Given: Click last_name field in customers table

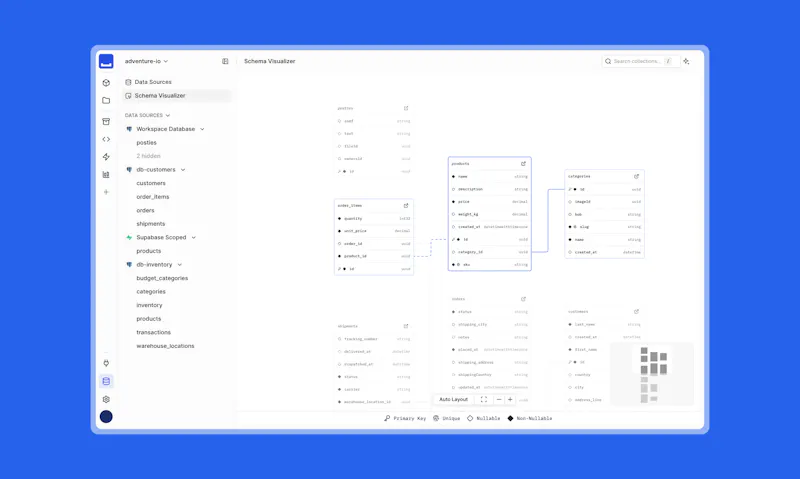Looking at the screenshot, I should tap(605, 324).
